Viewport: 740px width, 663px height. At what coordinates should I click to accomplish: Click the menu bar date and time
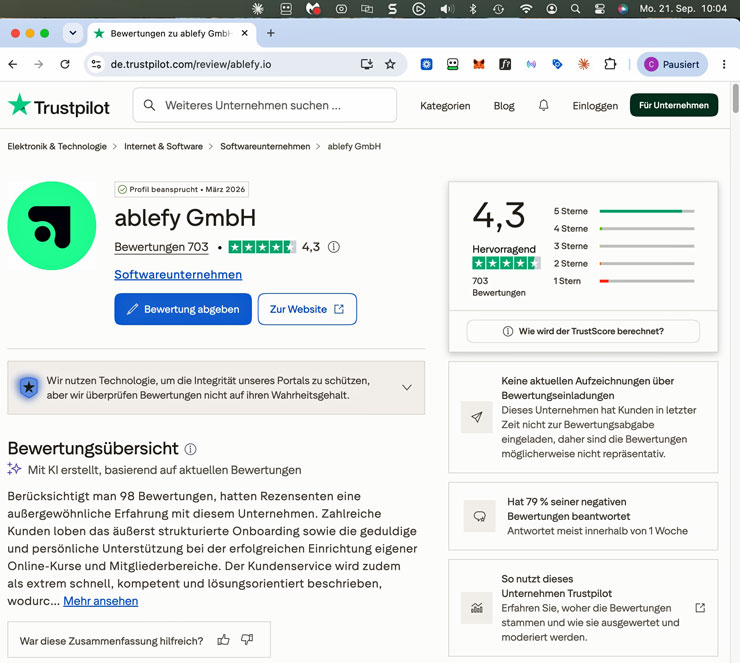[x=683, y=8]
